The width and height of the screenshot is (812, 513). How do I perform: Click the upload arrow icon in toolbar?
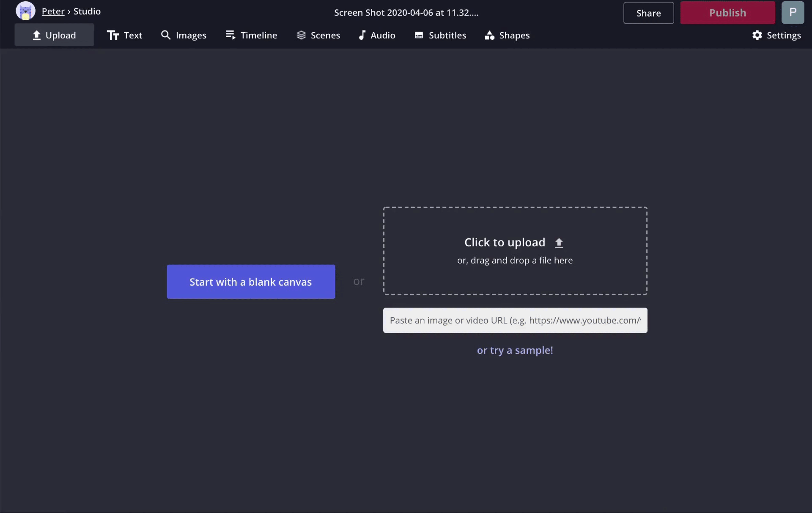click(37, 35)
